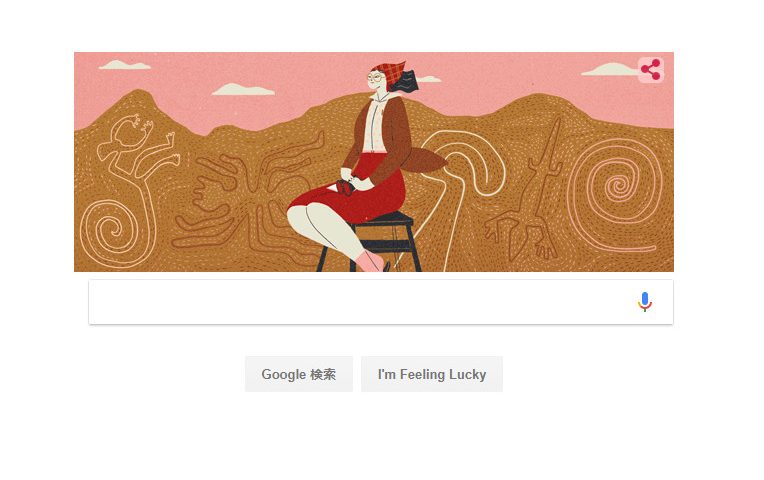This screenshot has width=764, height=480.
Task: Click the pink share icon on the doodle
Action: [x=650, y=70]
